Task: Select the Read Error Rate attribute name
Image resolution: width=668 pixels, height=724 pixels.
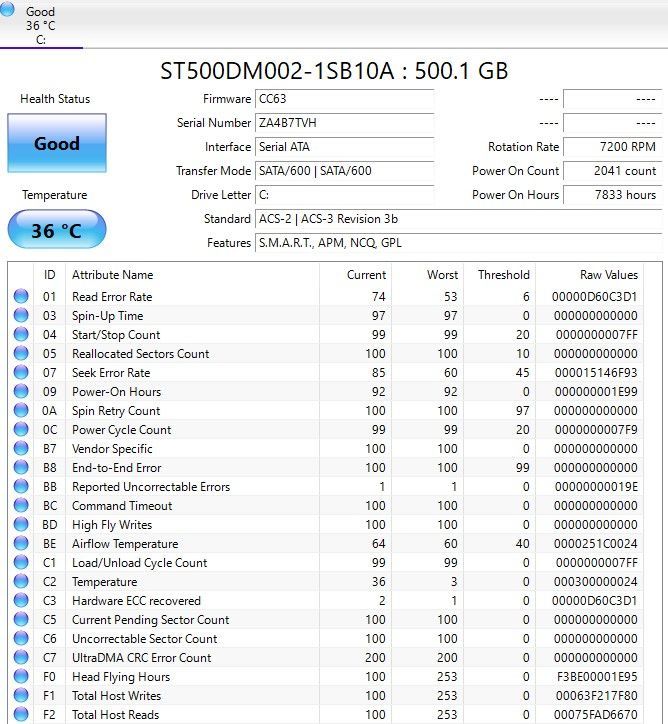Action: [x=112, y=296]
